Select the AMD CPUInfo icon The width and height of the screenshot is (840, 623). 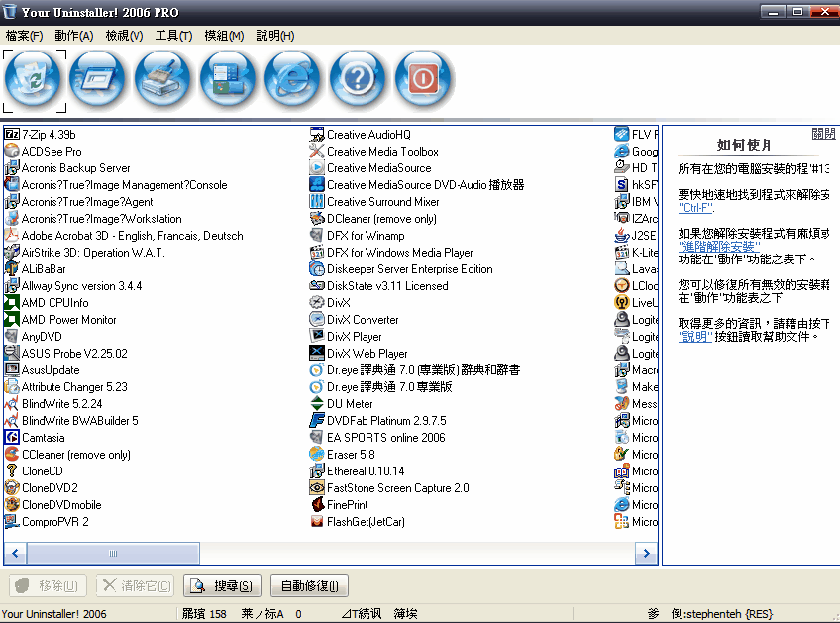coord(12,303)
